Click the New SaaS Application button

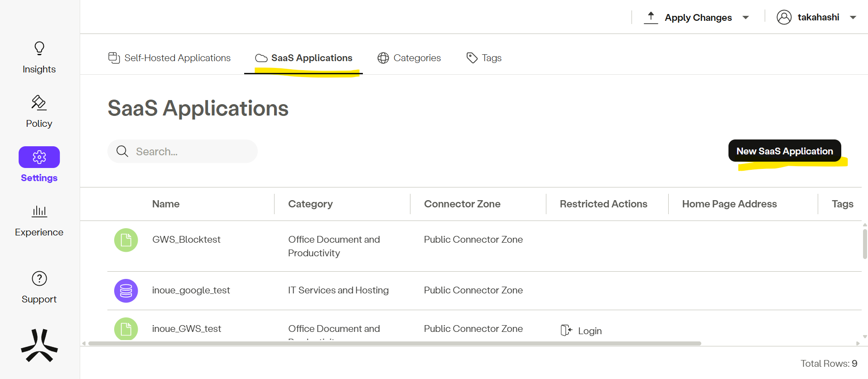tap(784, 151)
